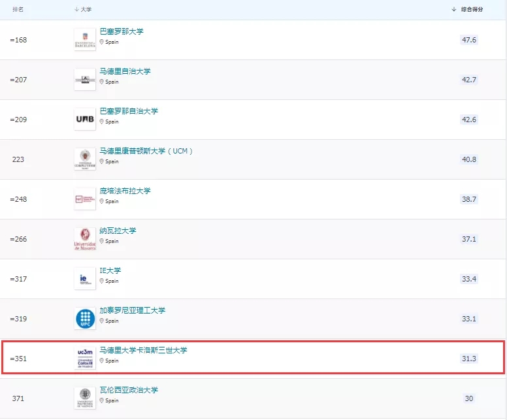Open the Complutense University crest logo
Viewport: 507px width, 420px height.
(x=85, y=159)
